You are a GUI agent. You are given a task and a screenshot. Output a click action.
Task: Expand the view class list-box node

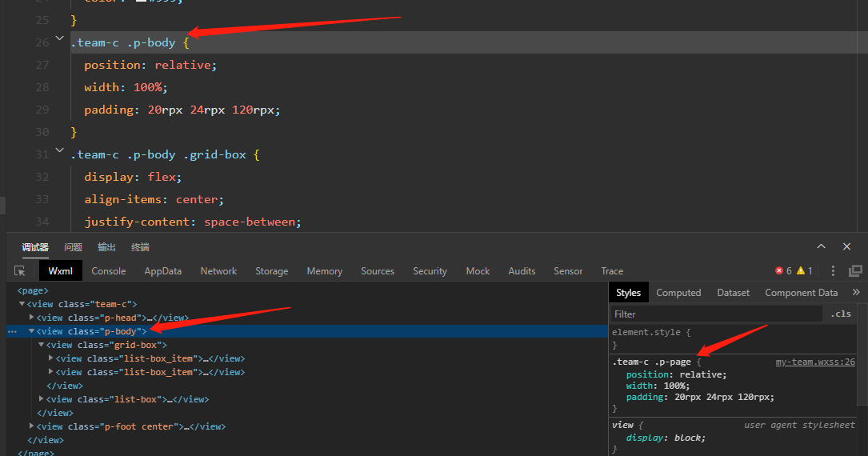[41, 398]
